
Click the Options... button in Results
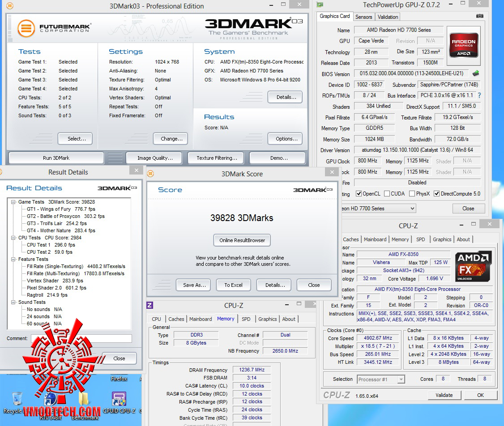click(285, 139)
